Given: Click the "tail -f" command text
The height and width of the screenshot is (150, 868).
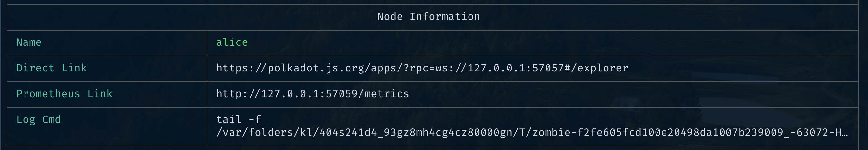Looking at the screenshot, I should tap(238, 120).
